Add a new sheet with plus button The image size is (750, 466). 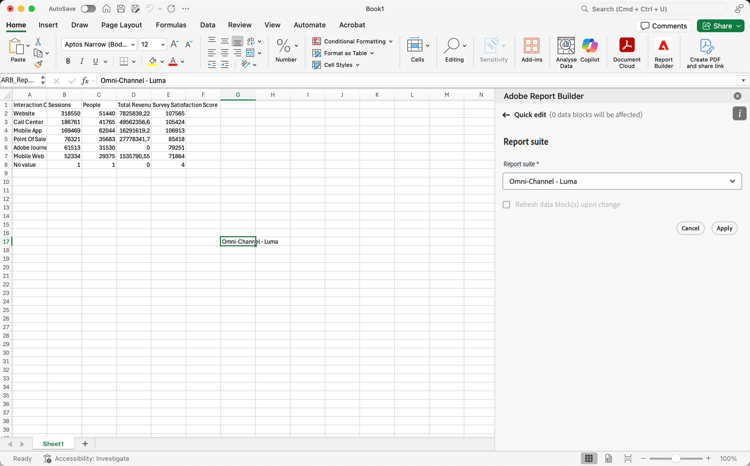pyautogui.click(x=85, y=444)
